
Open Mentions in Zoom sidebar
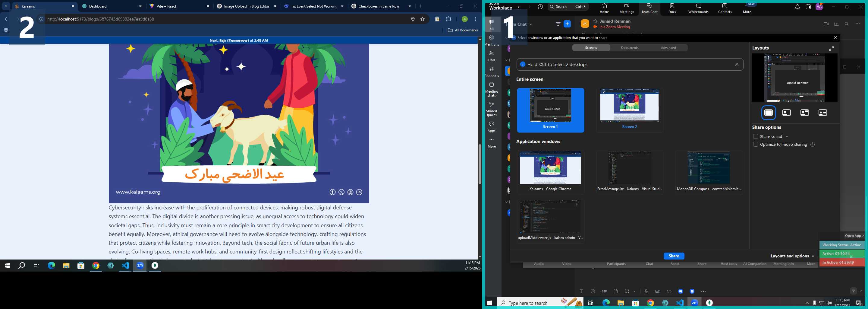click(492, 40)
